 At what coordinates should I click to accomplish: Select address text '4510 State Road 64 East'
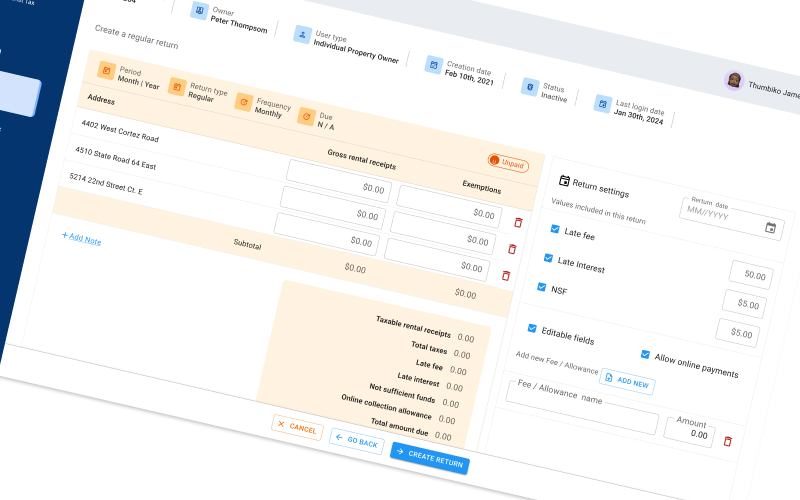116,158
